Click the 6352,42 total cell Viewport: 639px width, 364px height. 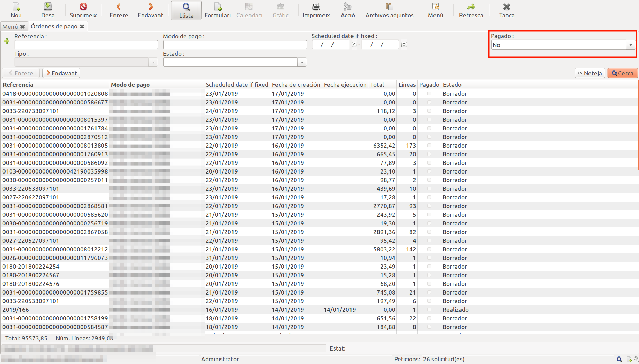coord(384,146)
